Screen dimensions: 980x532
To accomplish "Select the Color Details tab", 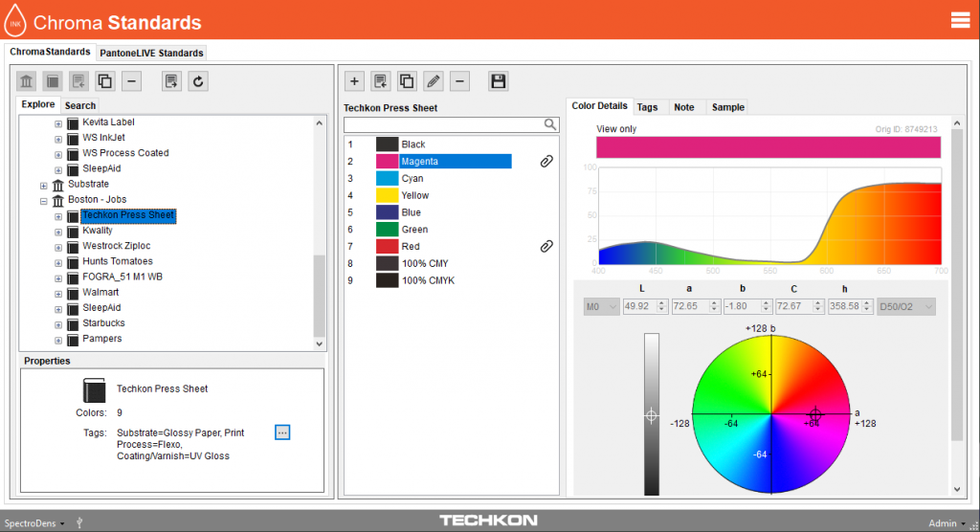I will 599,105.
